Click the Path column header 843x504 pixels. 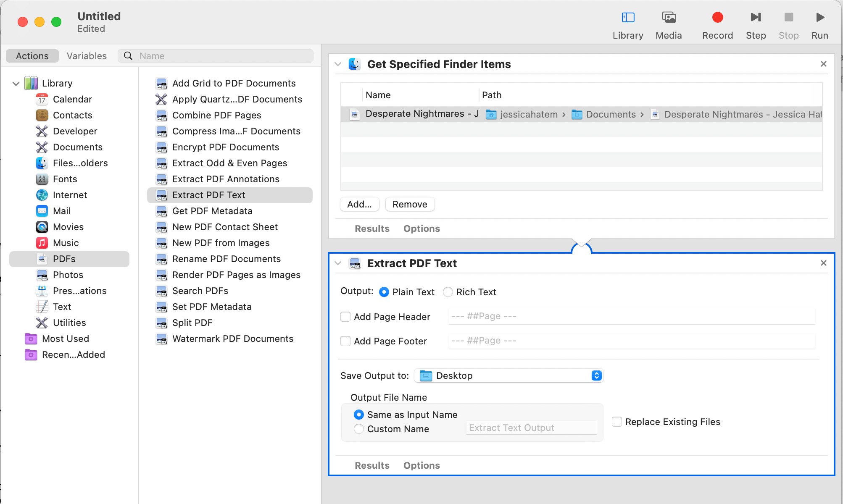click(492, 95)
